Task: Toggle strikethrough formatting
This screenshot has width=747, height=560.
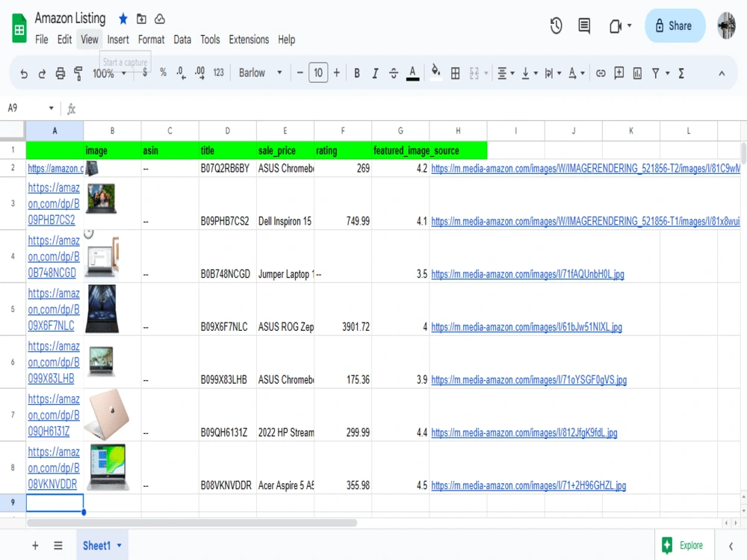Action: click(x=394, y=73)
